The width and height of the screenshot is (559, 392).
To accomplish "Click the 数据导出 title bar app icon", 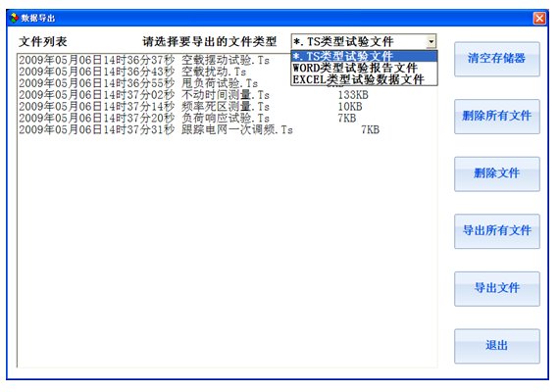I will pyautogui.click(x=14, y=18).
